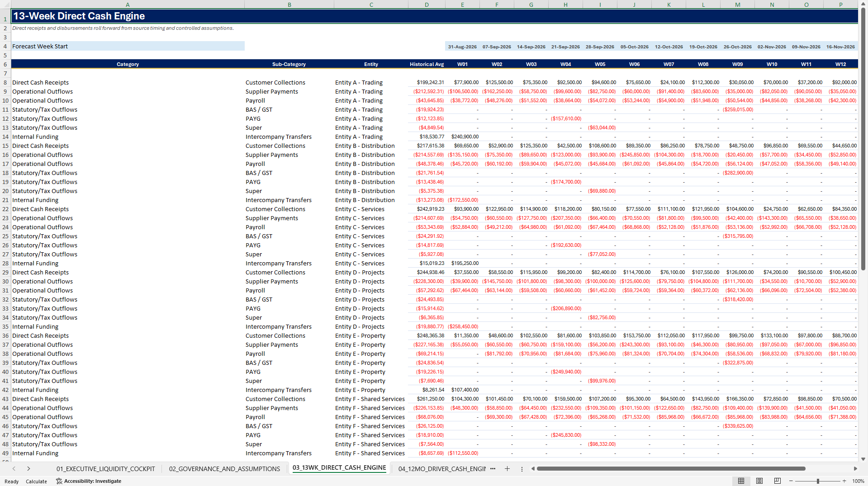Select column A header
This screenshot has width=868, height=486.
128,5
